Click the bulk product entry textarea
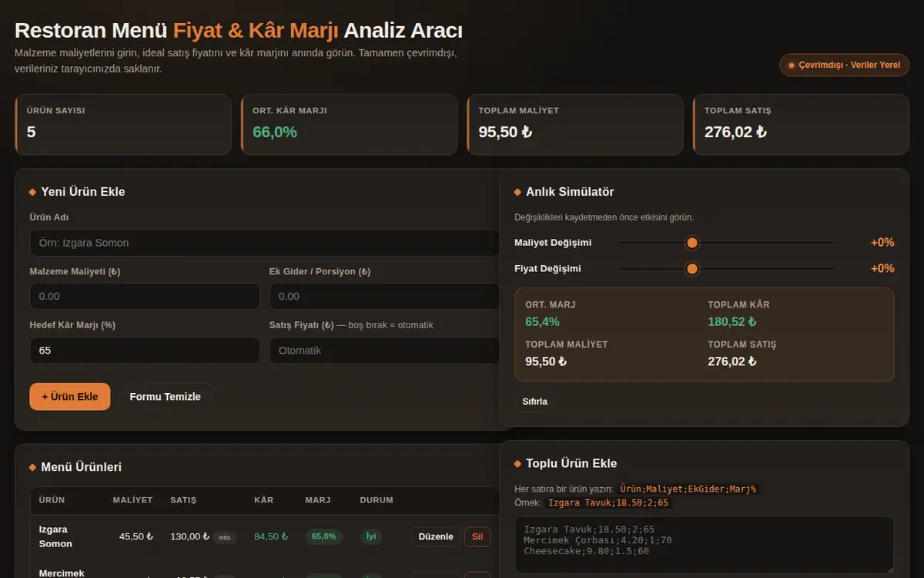 tap(705, 545)
